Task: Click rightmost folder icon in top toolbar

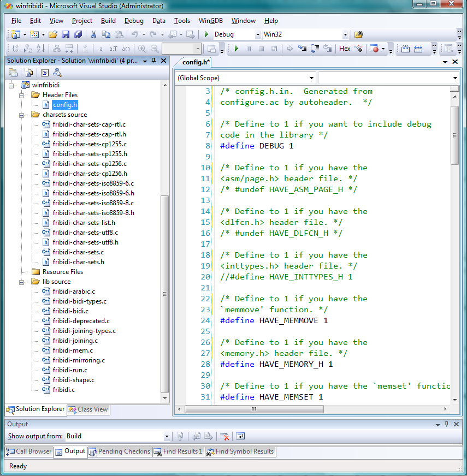Action: click(x=359, y=34)
